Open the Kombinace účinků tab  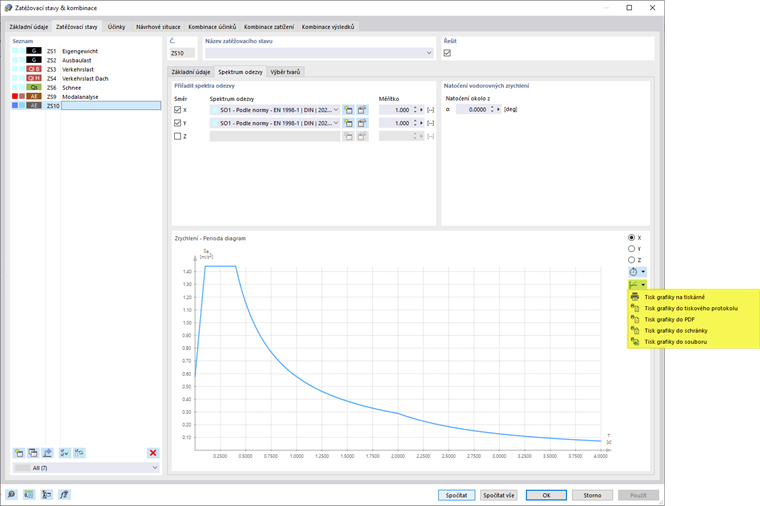click(212, 27)
